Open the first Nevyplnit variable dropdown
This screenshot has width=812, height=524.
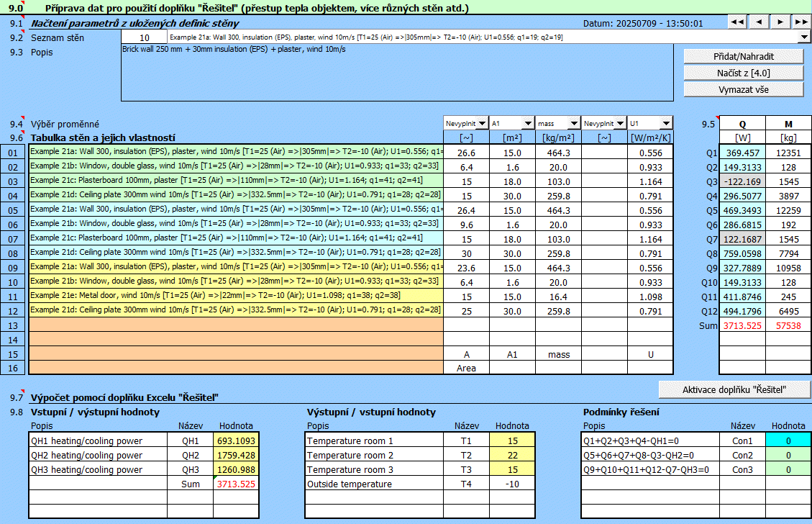pyautogui.click(x=481, y=123)
